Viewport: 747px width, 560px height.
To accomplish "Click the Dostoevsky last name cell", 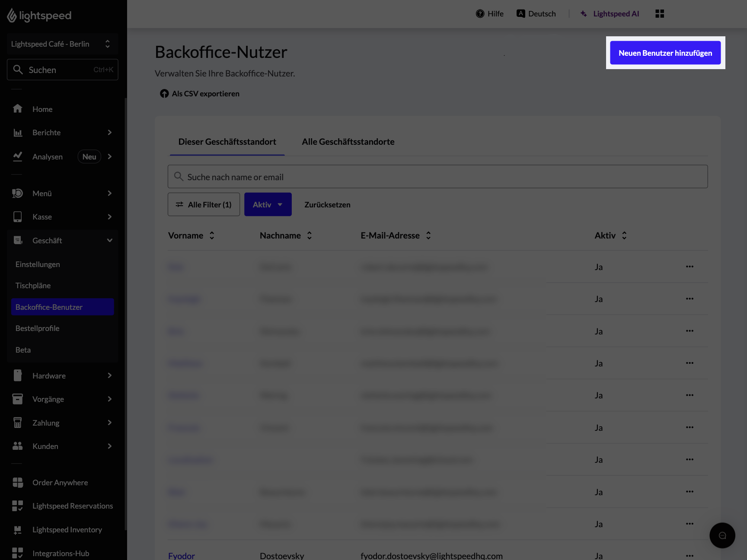I will click(x=282, y=556).
